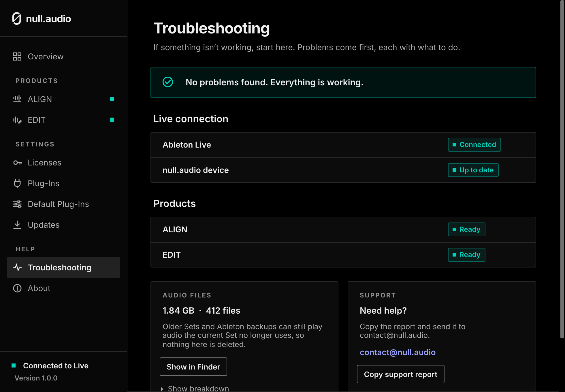Select the Default Plug-Ins item

63,204
